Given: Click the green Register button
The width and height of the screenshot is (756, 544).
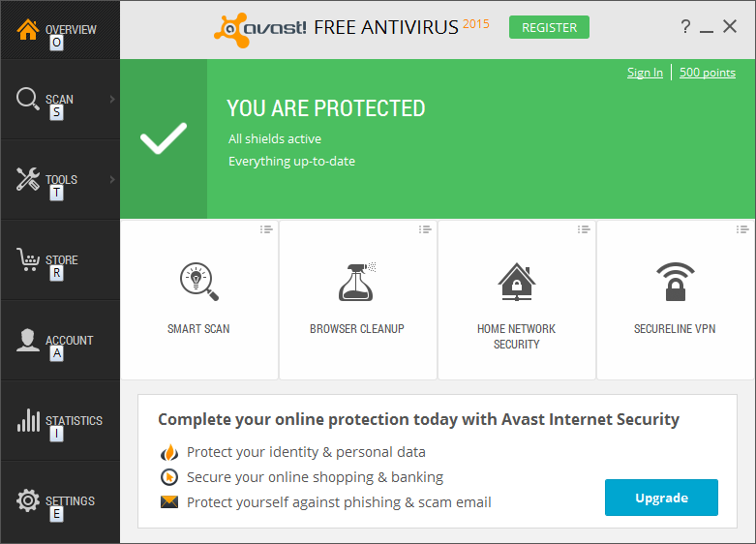Looking at the screenshot, I should pyautogui.click(x=549, y=27).
